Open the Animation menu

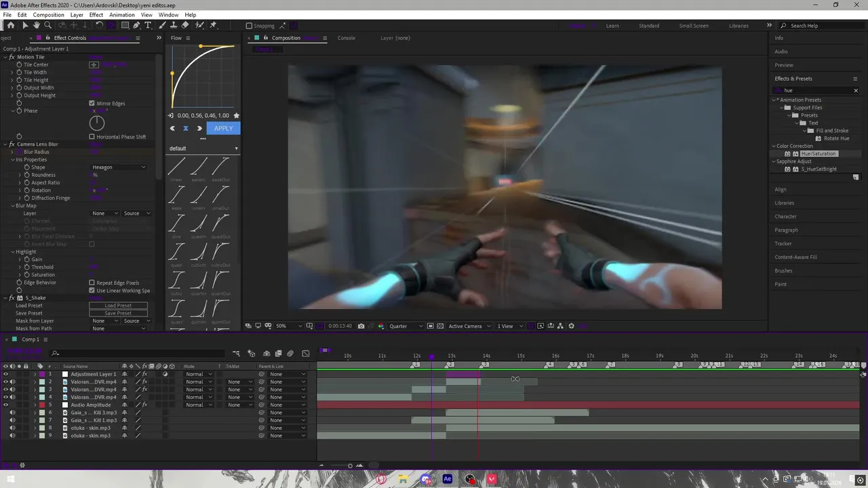122,15
